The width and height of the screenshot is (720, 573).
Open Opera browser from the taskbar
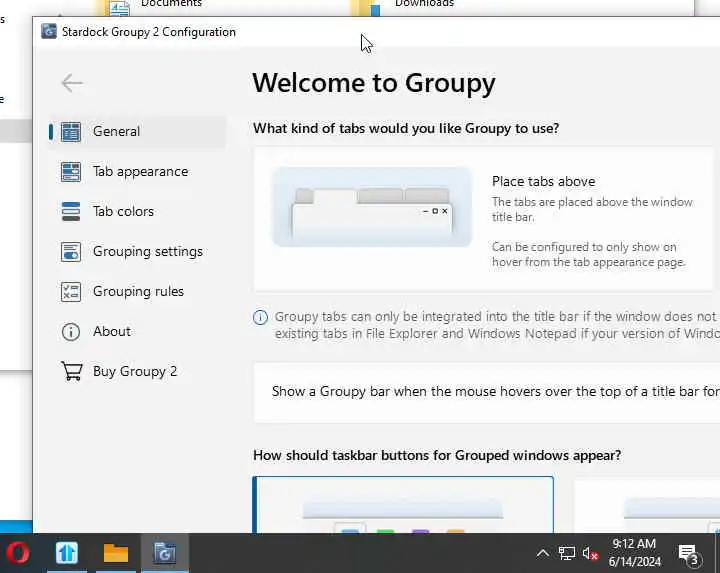tap(18, 553)
